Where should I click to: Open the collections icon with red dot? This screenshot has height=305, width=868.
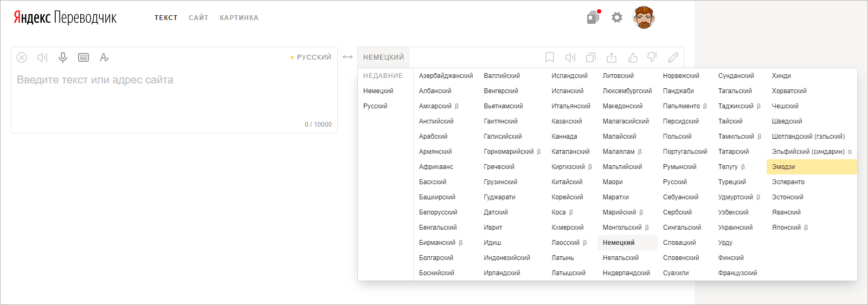[x=594, y=17]
